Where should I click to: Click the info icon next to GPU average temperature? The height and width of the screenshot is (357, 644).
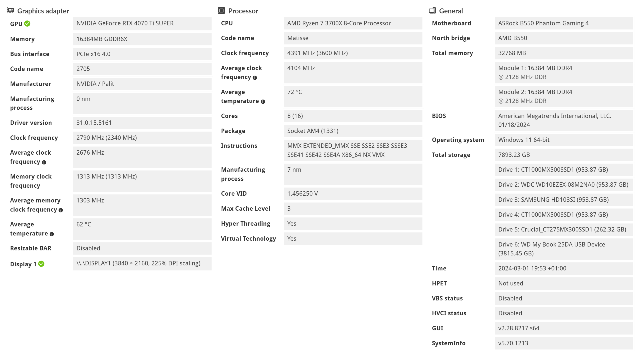point(52,234)
